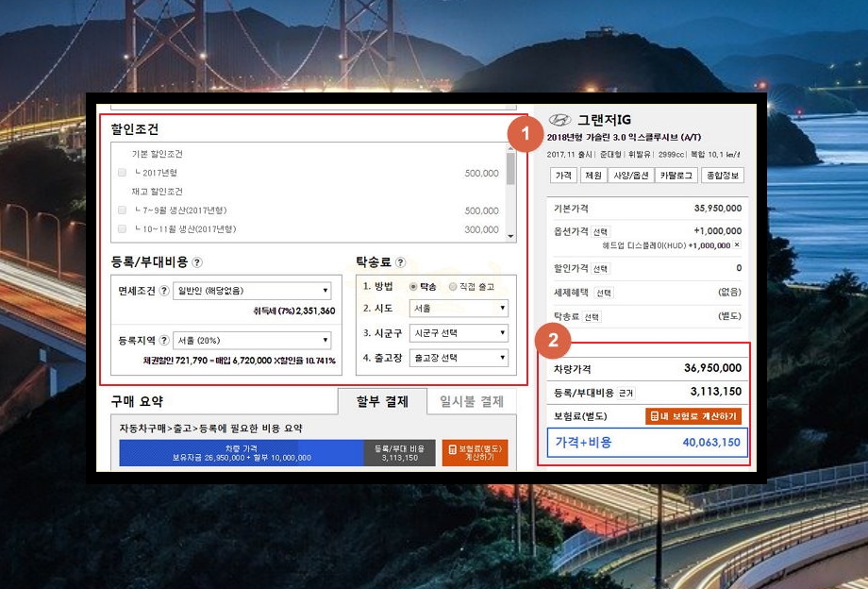This screenshot has width=868, height=589.
Task: Click the 2018년형 가솔린 3.0 익스클루시브 title
Action: point(624,137)
